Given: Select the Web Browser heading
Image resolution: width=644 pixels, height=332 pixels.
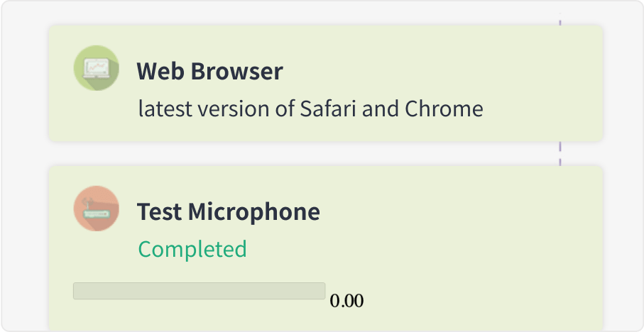Looking at the screenshot, I should 209,71.
